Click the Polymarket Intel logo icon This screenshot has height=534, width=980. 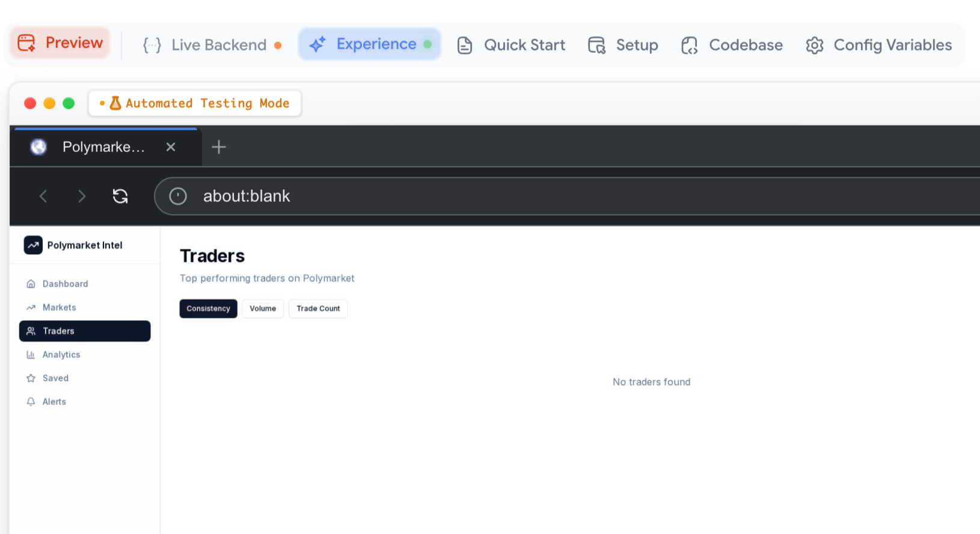coord(33,245)
